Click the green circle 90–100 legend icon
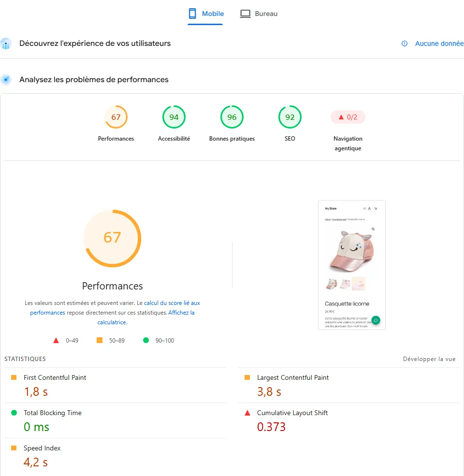This screenshot has height=476, width=464. pos(146,340)
